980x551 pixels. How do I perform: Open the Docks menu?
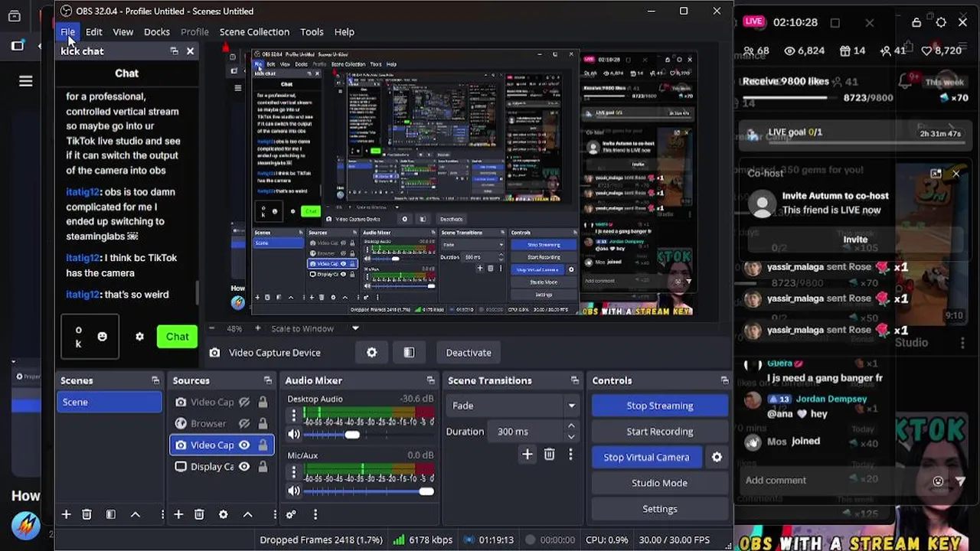[156, 32]
